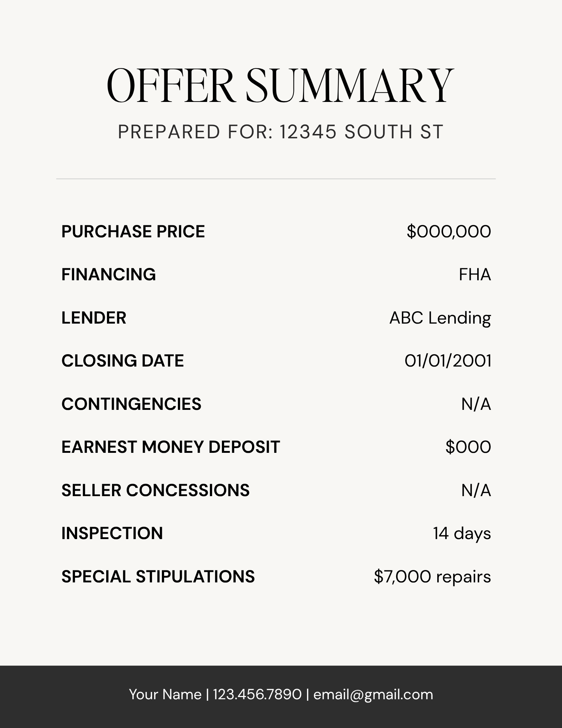Select the EARNEST MONEY DEPOSIT label

[x=171, y=447]
